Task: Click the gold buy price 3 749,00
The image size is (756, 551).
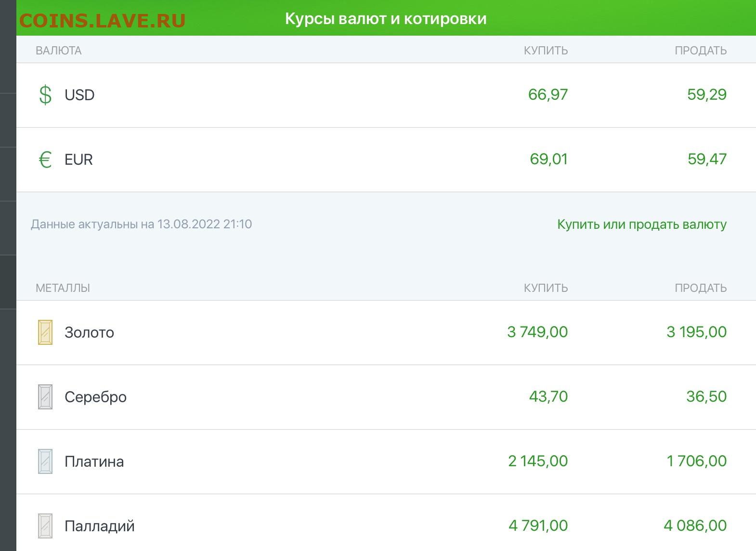Action: 537,332
